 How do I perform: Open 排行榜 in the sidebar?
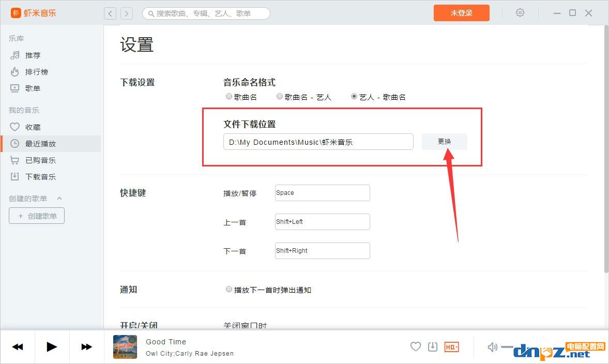pos(36,72)
